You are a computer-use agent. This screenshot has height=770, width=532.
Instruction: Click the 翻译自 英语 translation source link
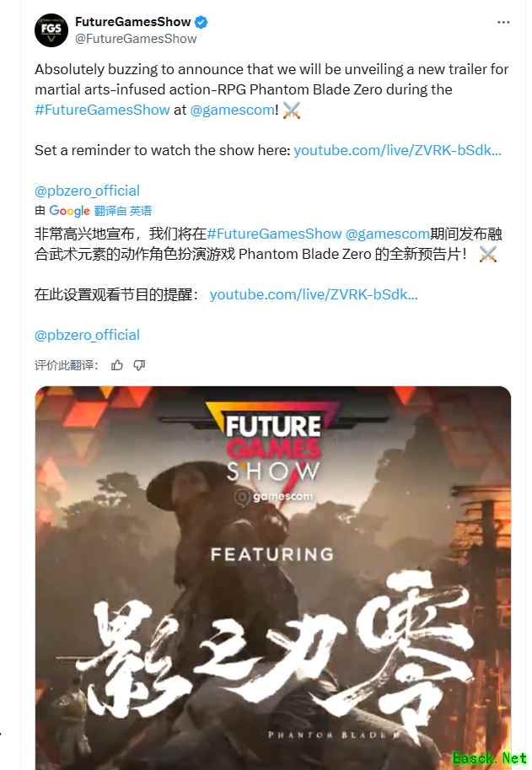123,211
